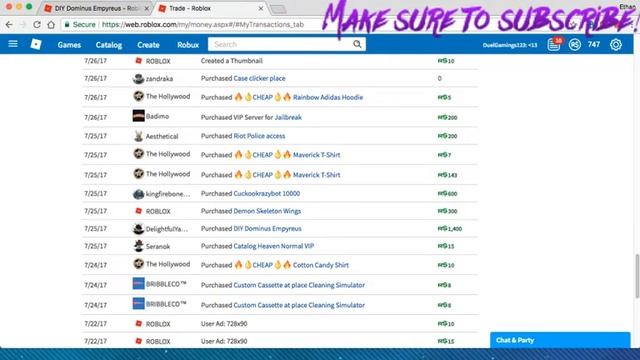The height and width of the screenshot is (360, 640).
Task: Open the Case clicker place link
Action: click(x=259, y=78)
